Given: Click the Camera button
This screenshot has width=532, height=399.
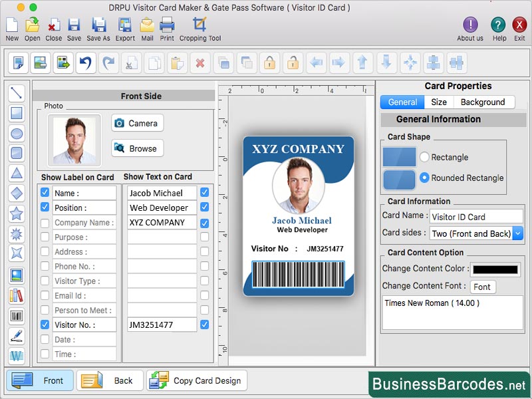Looking at the screenshot, I should [x=137, y=123].
